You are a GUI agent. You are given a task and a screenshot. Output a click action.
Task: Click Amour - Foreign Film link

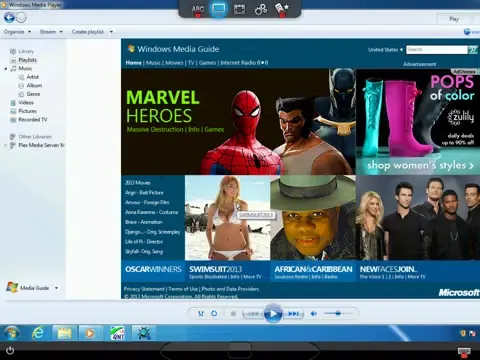click(x=147, y=202)
